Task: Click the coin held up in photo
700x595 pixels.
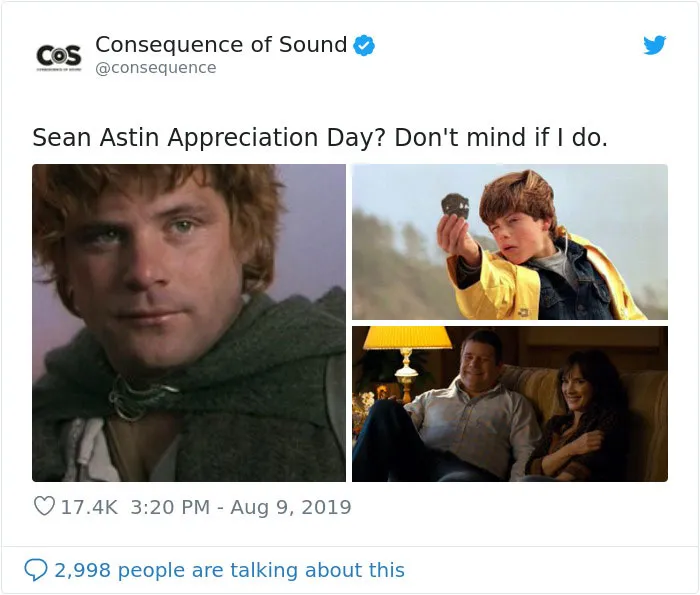Action: coord(455,207)
